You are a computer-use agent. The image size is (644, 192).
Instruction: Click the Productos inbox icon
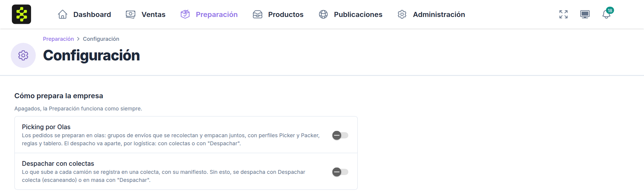tap(258, 14)
